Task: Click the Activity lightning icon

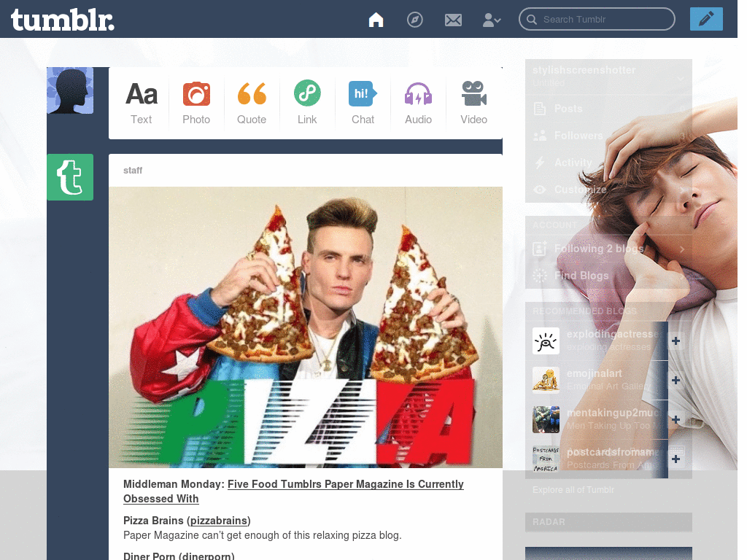Action: (x=540, y=163)
